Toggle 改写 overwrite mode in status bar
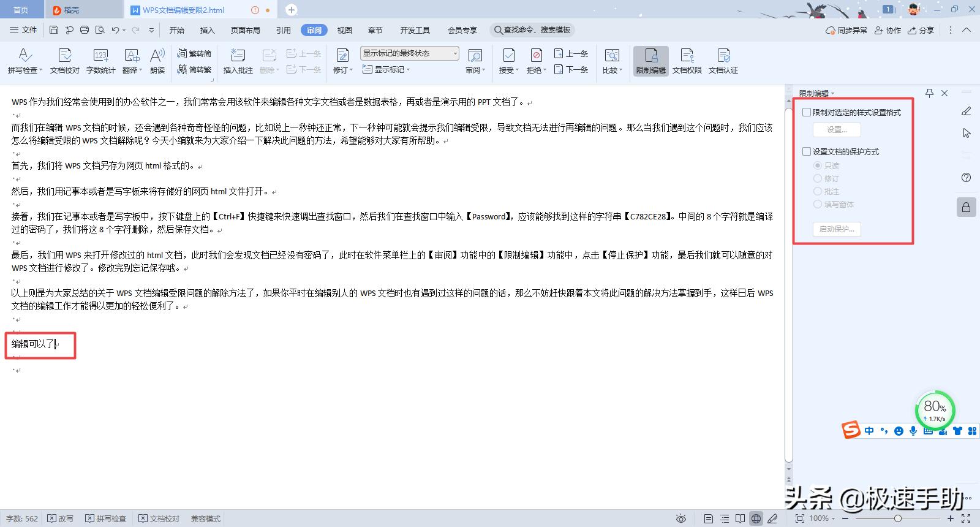 click(61, 518)
